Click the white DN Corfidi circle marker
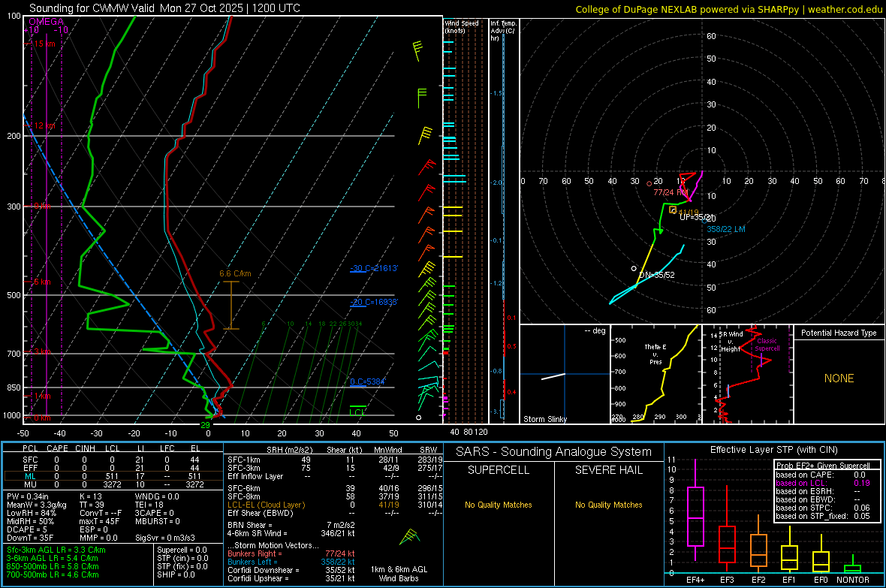This screenshot has width=886, height=588. pyautogui.click(x=634, y=269)
